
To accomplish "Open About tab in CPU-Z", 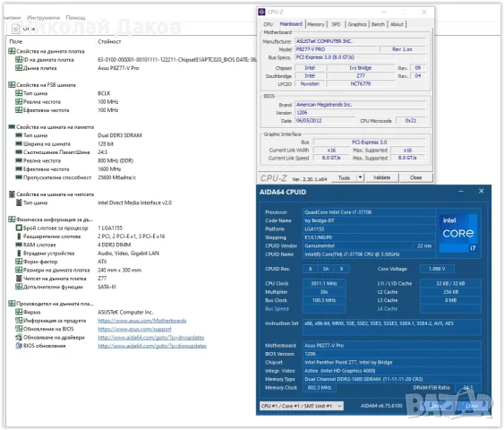I will coord(397,24).
